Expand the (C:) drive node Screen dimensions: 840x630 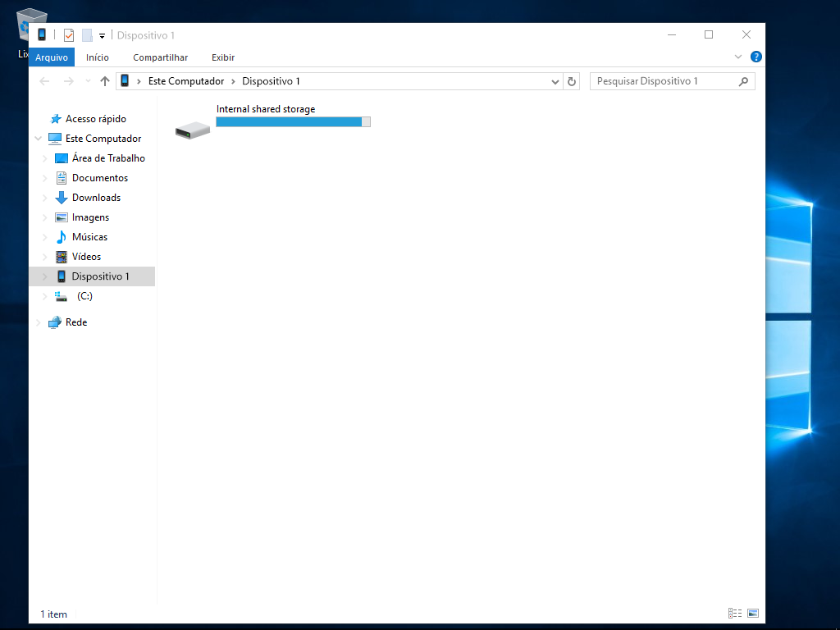point(45,296)
